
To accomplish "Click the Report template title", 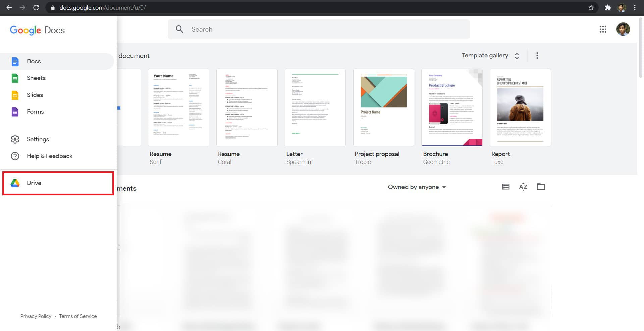I will [501, 154].
